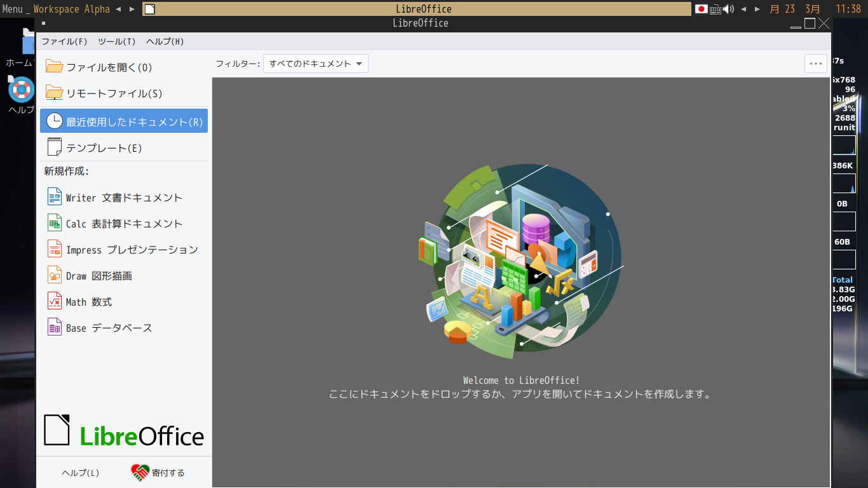Open the three-dots actions menu button
The height and width of the screenshot is (488, 868).
816,64
